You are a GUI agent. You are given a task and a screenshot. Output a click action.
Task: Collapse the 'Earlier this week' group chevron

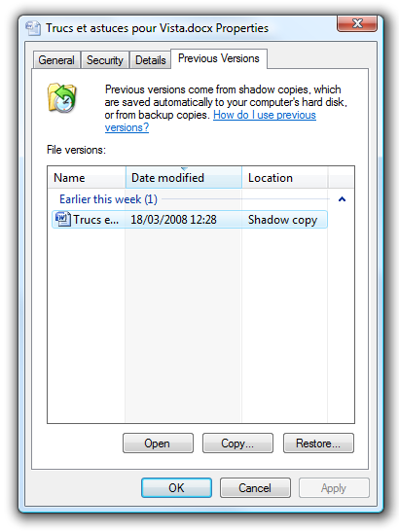[x=342, y=199]
